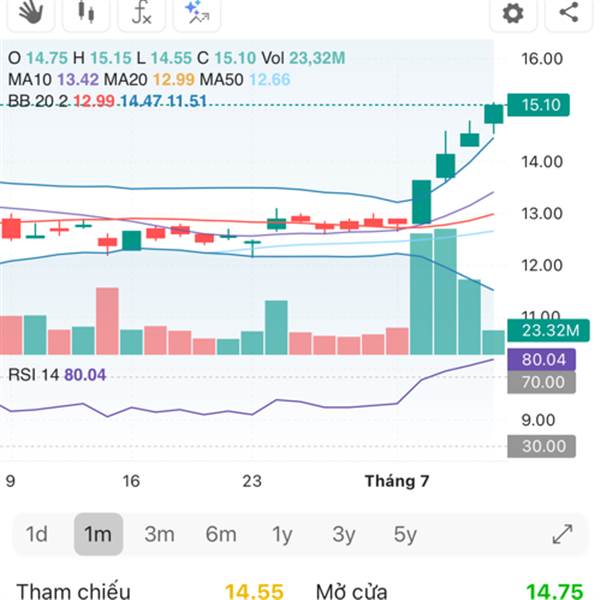Expand chart to fullscreen arrows icon
The image size is (600, 600).
(x=562, y=534)
